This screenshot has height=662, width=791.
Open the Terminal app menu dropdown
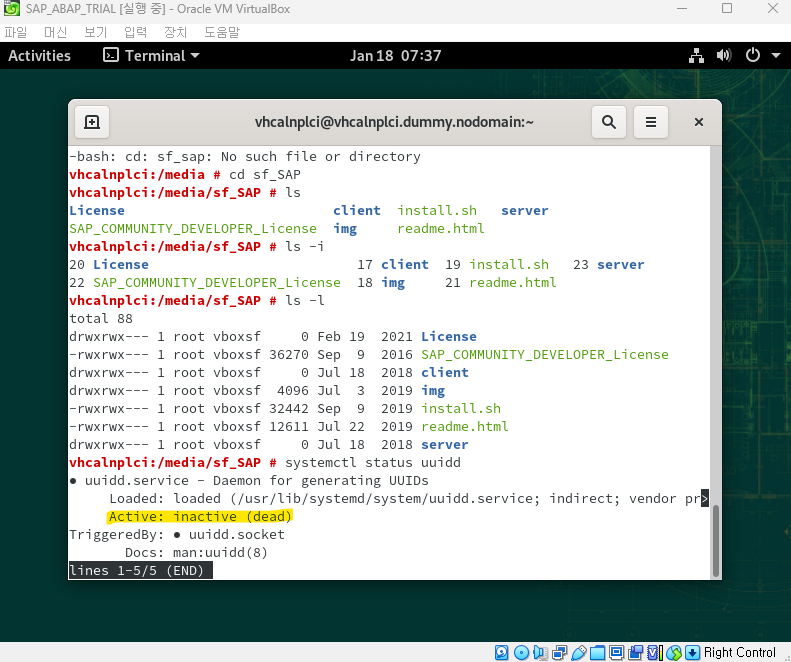(151, 56)
